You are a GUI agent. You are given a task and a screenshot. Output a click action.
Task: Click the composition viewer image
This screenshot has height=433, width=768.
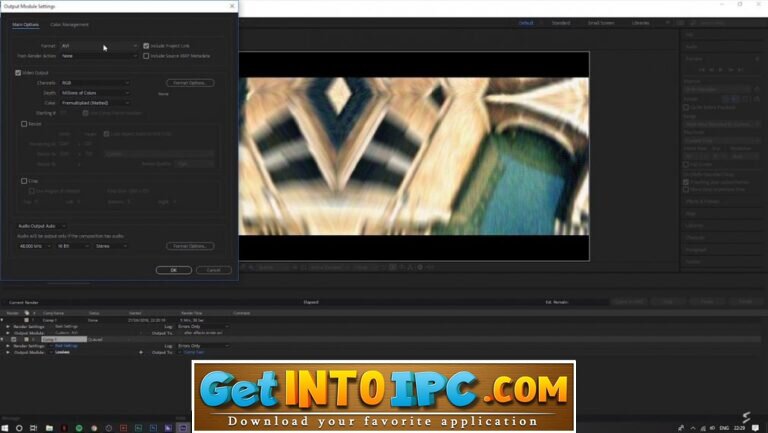tap(414, 156)
